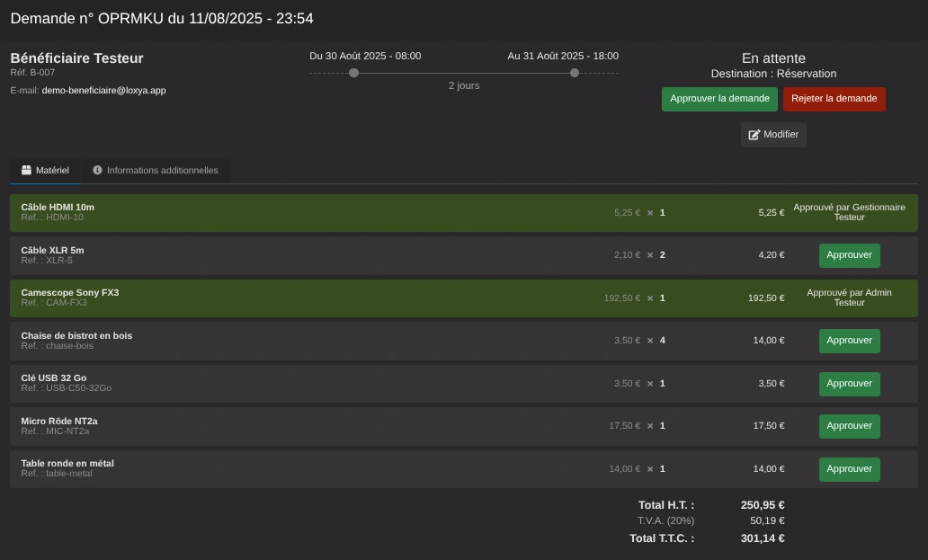Approve the Clé USB 32 Go item
Viewport: 928px width, 560px height.
click(849, 384)
